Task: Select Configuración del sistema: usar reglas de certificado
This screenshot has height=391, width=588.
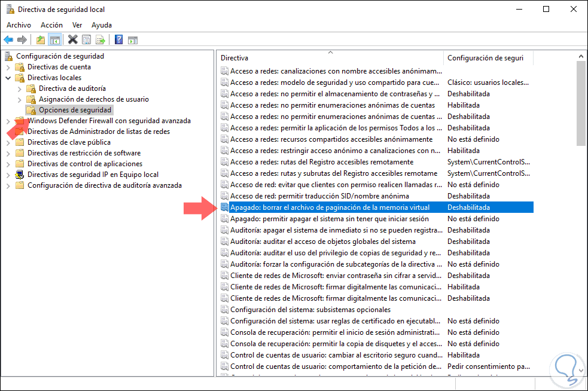Action: click(335, 321)
